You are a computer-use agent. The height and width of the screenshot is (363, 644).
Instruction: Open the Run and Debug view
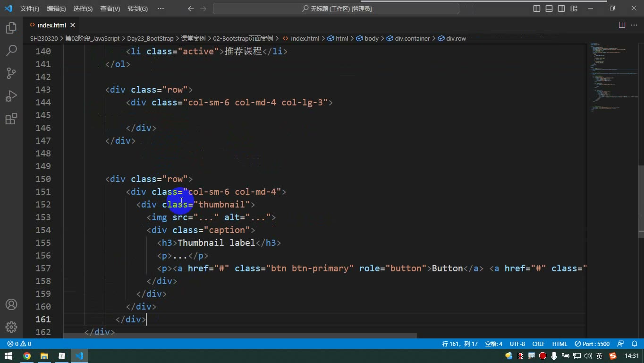11,96
